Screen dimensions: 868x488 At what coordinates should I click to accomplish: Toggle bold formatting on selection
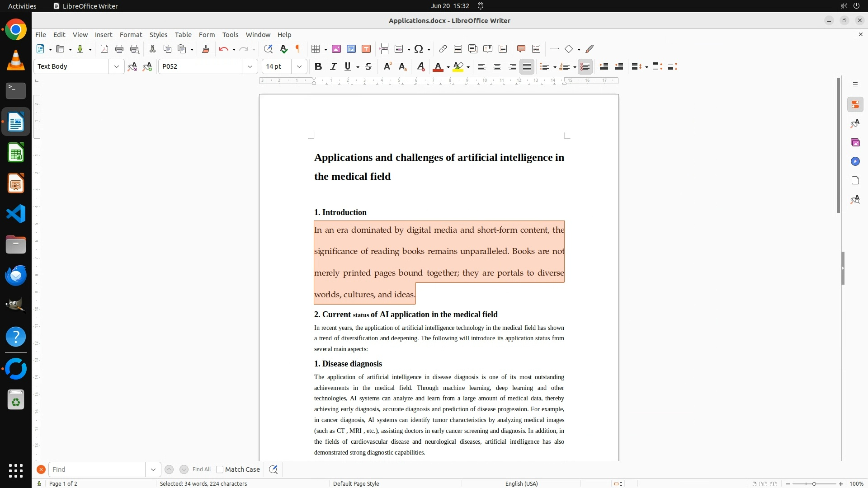318,66
